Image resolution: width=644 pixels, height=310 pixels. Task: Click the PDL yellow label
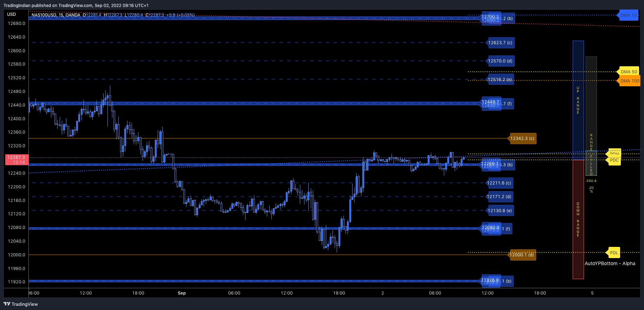tap(614, 252)
